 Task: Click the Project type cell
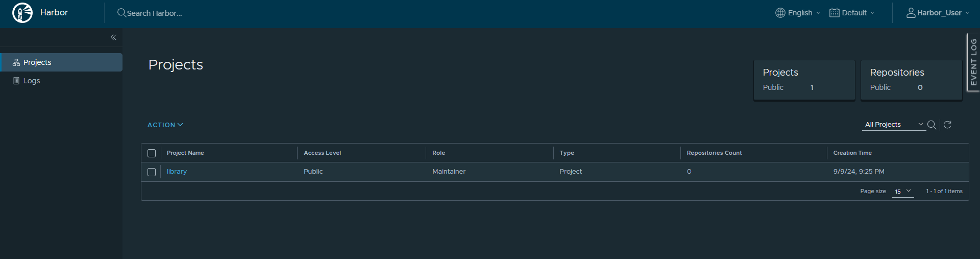571,172
